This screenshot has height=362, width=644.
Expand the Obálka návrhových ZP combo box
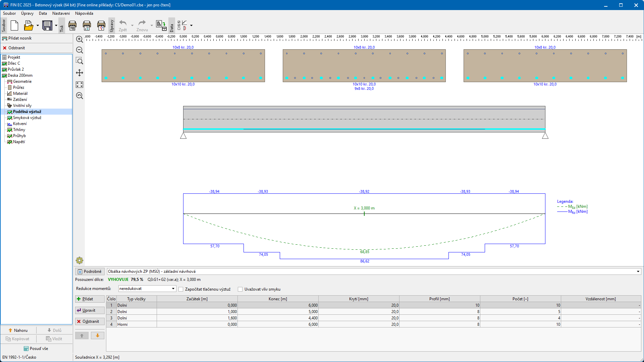(x=638, y=271)
